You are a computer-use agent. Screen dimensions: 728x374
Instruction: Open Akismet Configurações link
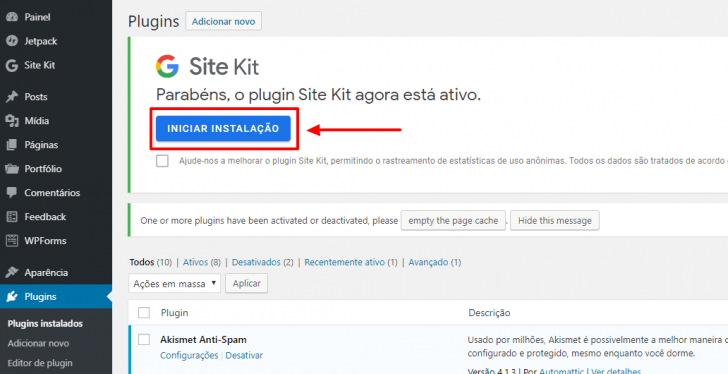(x=189, y=355)
